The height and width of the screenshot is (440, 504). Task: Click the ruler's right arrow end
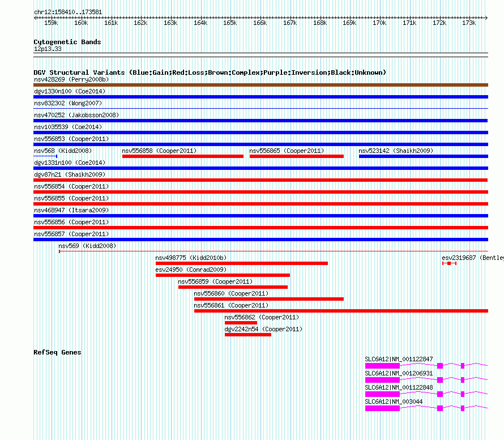pos(486,18)
